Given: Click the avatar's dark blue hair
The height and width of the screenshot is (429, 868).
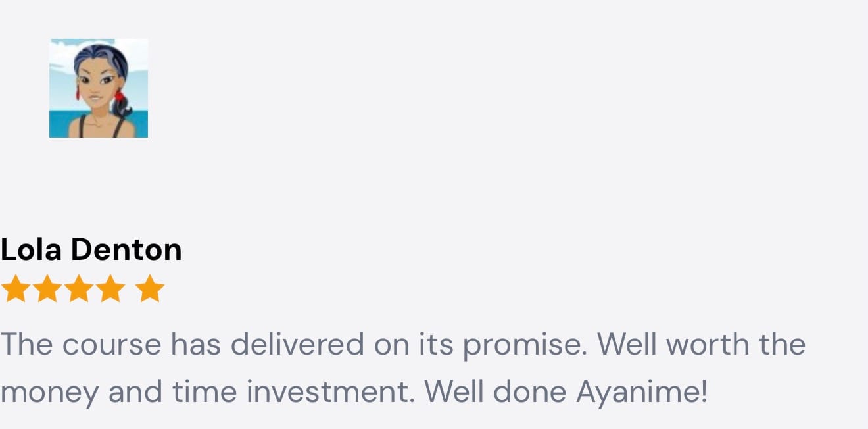Looking at the screenshot, I should pyautogui.click(x=99, y=55).
